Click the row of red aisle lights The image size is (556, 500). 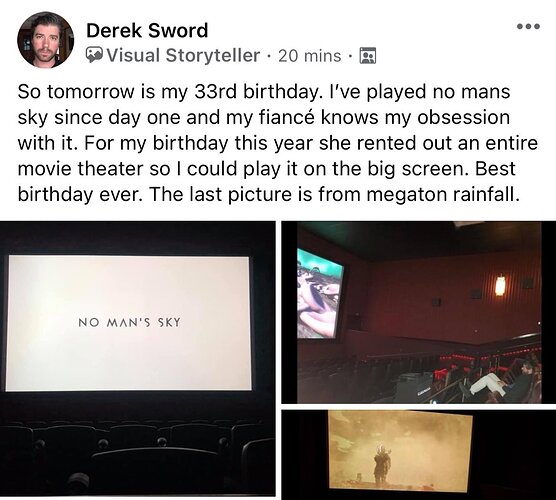(x=489, y=354)
